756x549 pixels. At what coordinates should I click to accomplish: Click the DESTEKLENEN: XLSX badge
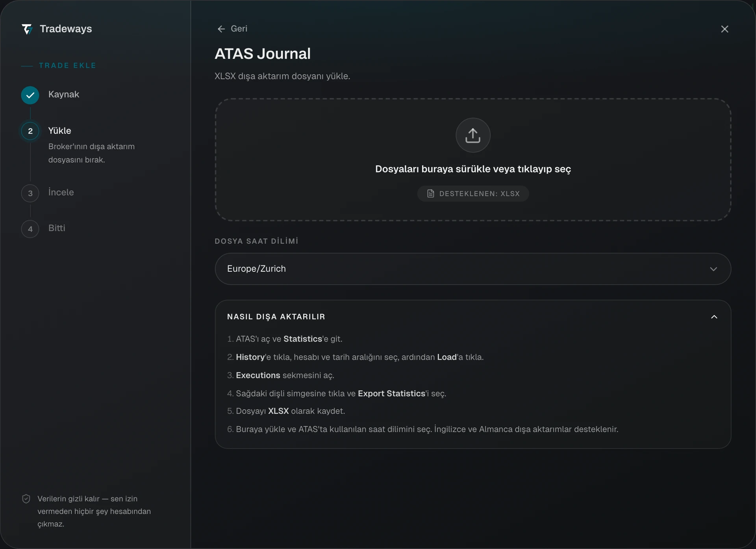click(473, 194)
